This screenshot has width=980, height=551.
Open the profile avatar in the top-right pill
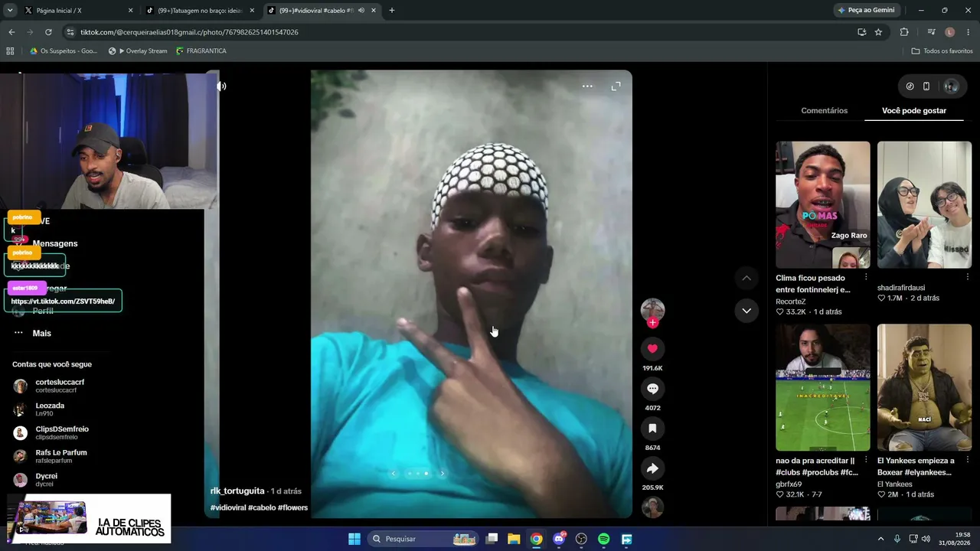(x=951, y=86)
